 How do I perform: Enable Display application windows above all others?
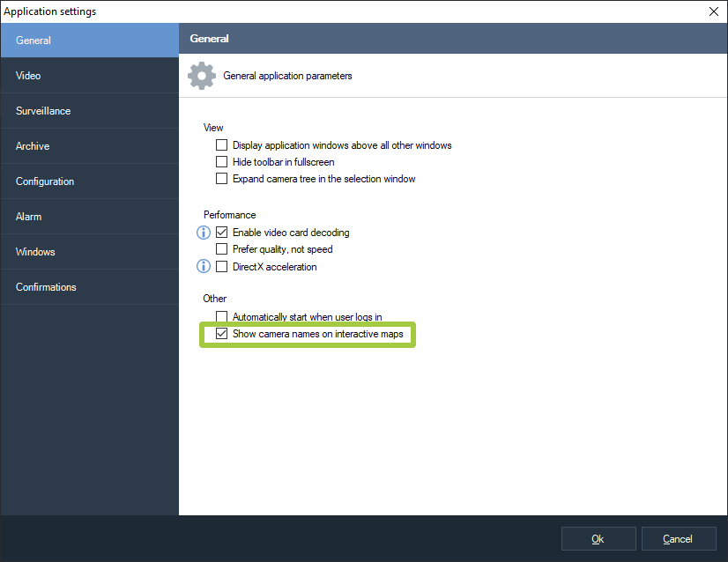[x=222, y=145]
